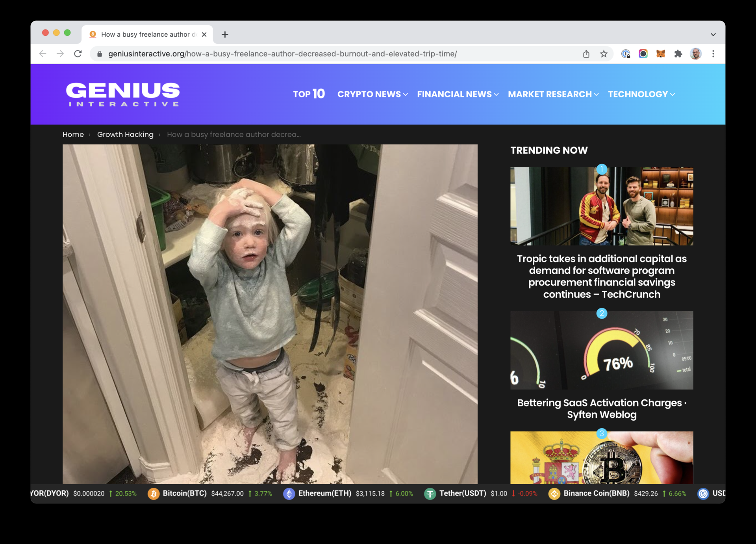This screenshot has width=756, height=544.
Task: Open the Tropic takes in additional capital article
Action: (x=601, y=276)
